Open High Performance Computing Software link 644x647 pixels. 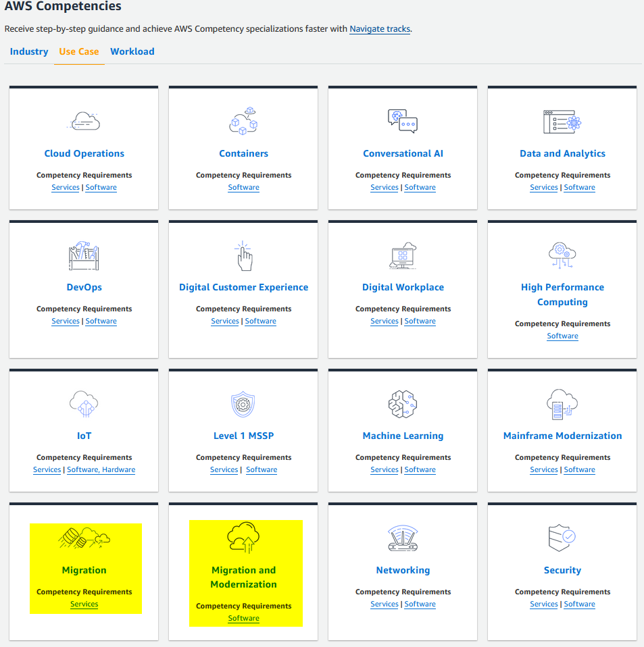tap(562, 336)
